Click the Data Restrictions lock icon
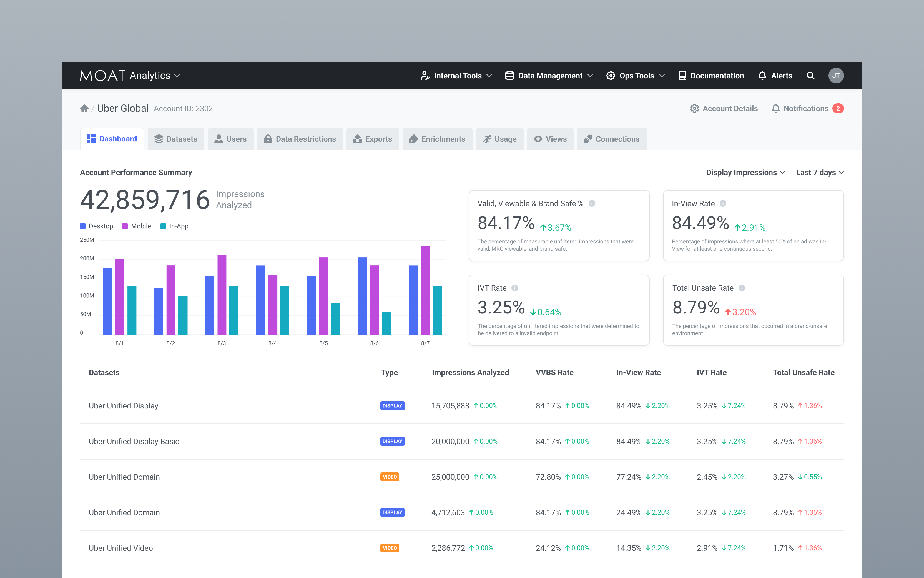Image resolution: width=924 pixels, height=578 pixels. pyautogui.click(x=268, y=139)
